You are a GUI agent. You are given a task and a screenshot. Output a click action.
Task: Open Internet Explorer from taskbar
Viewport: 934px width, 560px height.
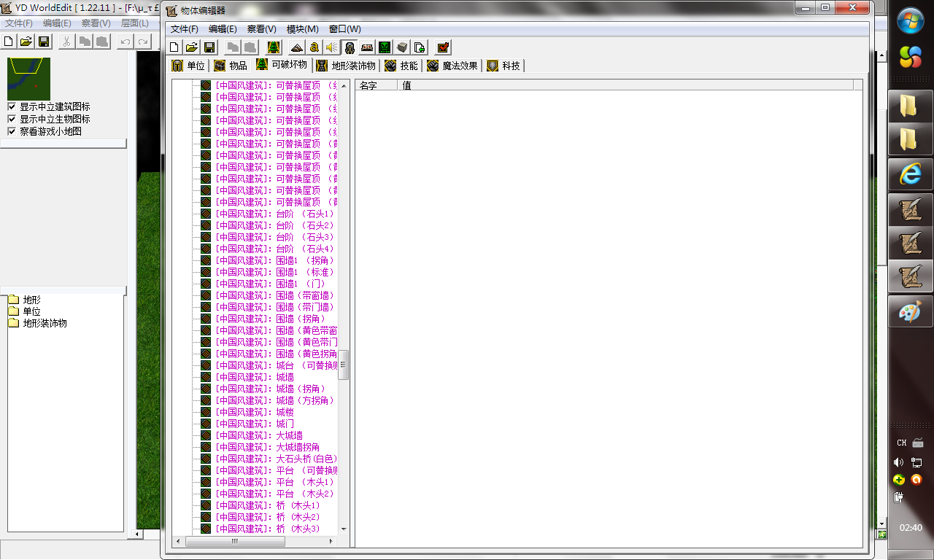pos(910,174)
